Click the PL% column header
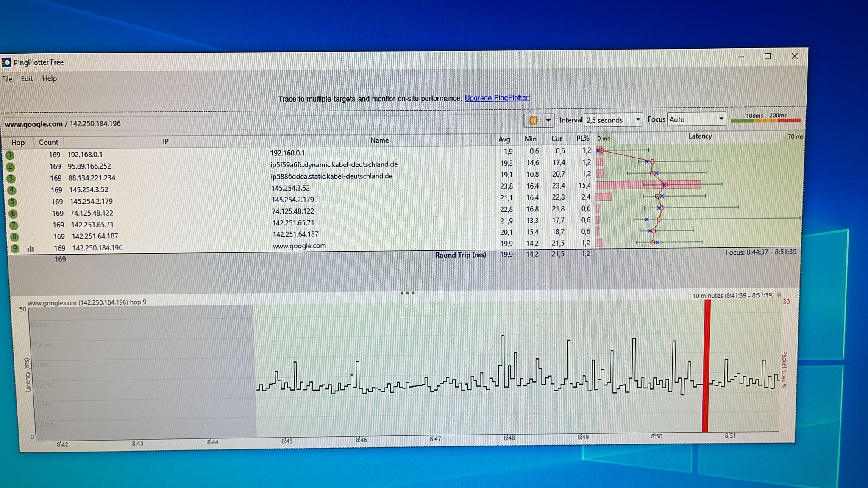The height and width of the screenshot is (488, 868). coord(583,138)
